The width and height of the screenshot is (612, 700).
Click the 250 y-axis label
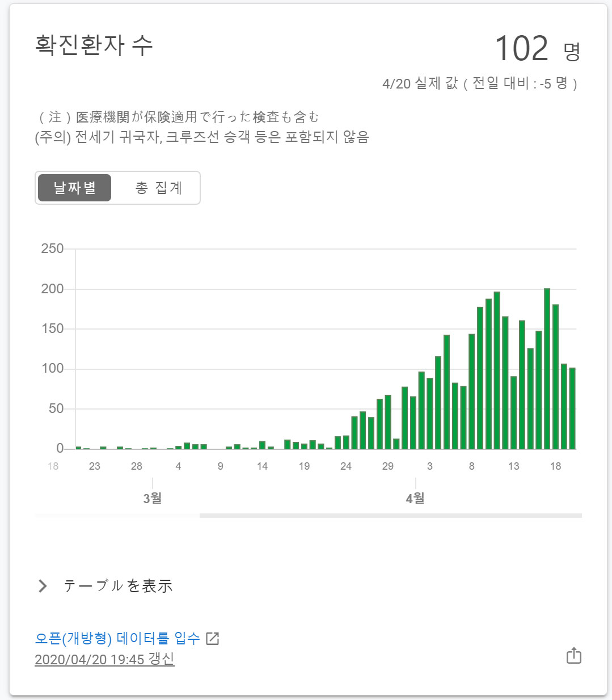click(52, 248)
